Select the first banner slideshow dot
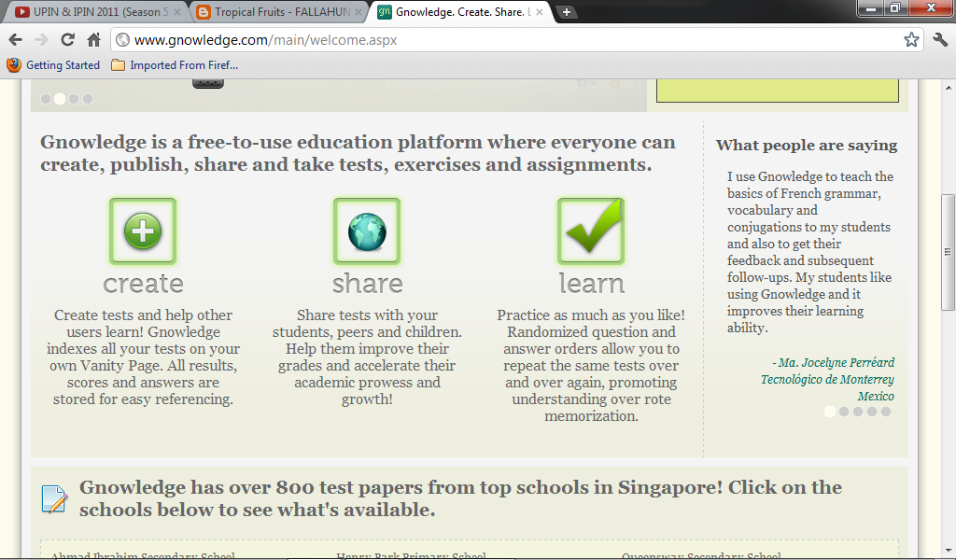This screenshot has width=956, height=560. (45, 99)
